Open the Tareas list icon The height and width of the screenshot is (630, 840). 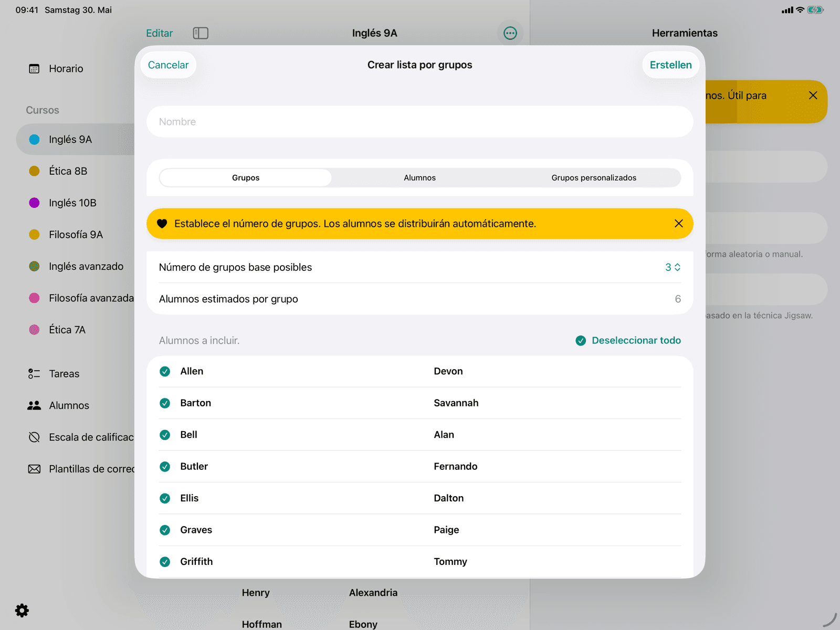tap(34, 374)
